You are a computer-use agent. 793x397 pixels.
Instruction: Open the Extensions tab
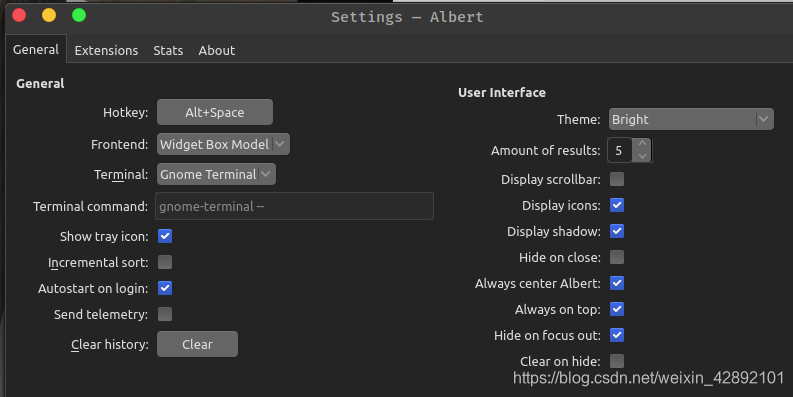tap(106, 51)
